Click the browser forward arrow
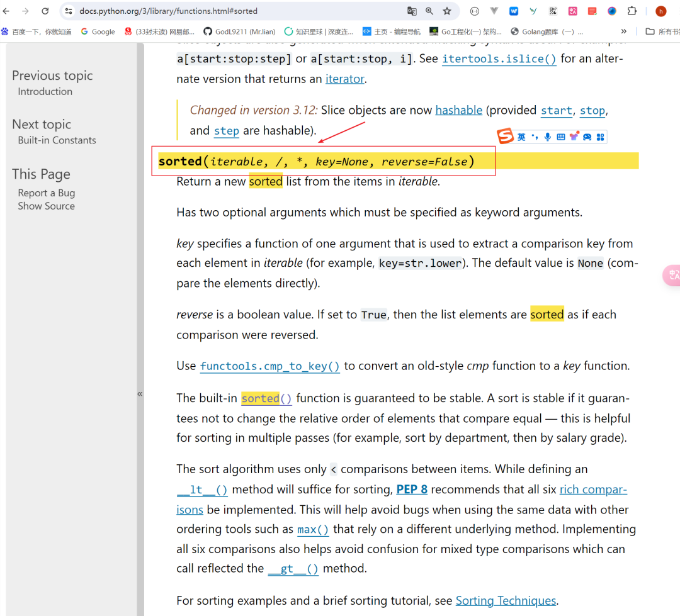Screen dimensions: 680x616 pyautogui.click(x=25, y=11)
